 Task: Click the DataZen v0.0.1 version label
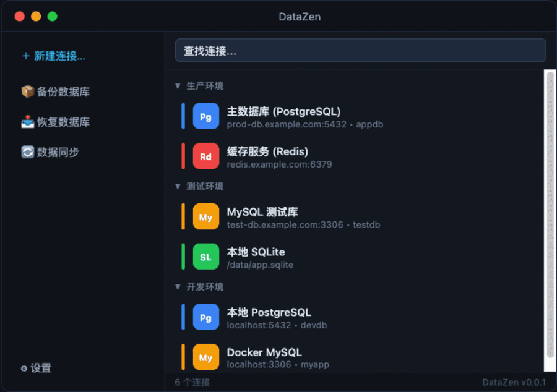(x=514, y=383)
